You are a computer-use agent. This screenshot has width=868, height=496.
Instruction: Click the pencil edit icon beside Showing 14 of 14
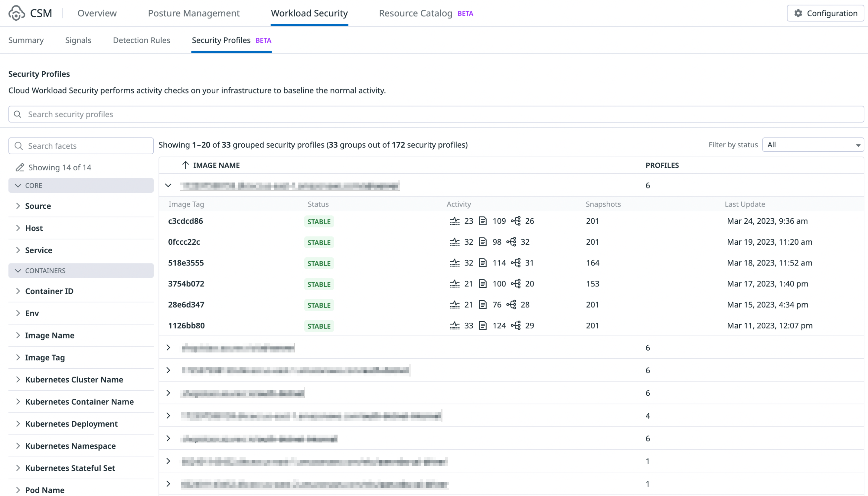(x=20, y=167)
